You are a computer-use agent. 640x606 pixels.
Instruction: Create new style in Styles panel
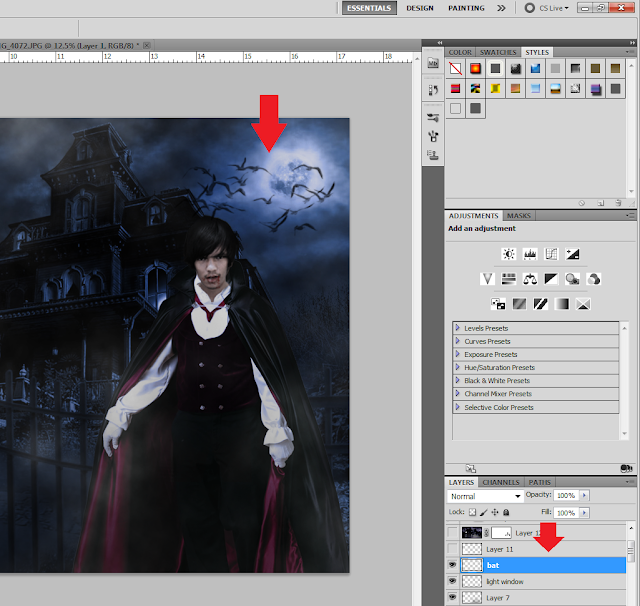point(601,203)
